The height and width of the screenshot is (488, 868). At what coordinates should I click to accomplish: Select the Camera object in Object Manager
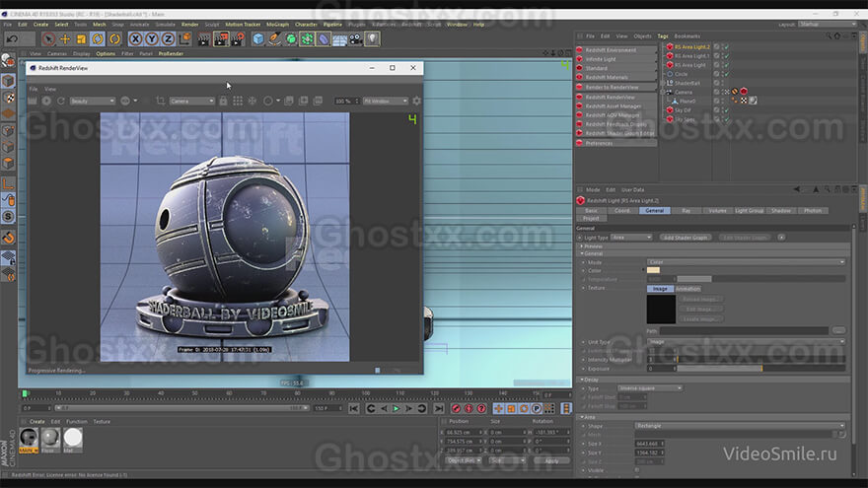pyautogui.click(x=684, y=92)
